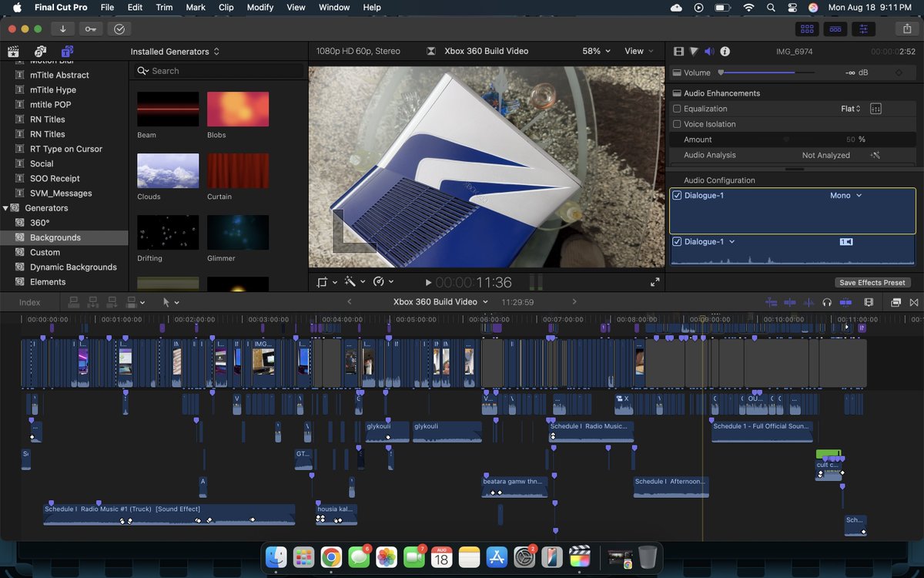This screenshot has width=924, height=578.
Task: Open the Keyword Editor key icon
Action: tap(91, 29)
